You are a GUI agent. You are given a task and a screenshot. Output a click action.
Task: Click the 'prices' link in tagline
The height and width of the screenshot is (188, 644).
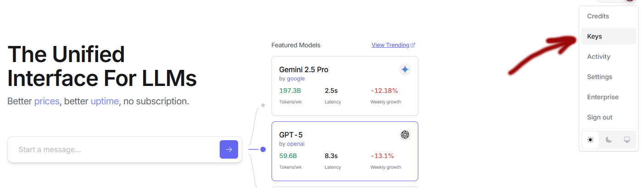(x=47, y=101)
